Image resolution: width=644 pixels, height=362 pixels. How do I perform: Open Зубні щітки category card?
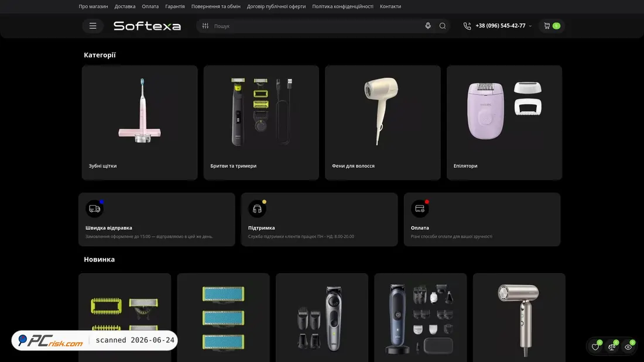[140, 122]
